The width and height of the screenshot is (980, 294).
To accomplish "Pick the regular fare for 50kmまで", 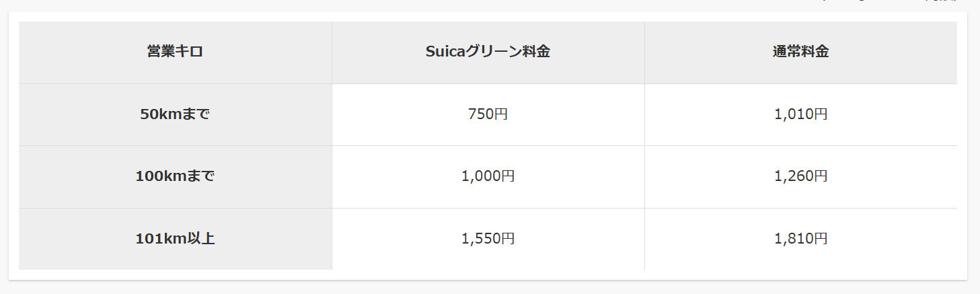I will coord(800,114).
